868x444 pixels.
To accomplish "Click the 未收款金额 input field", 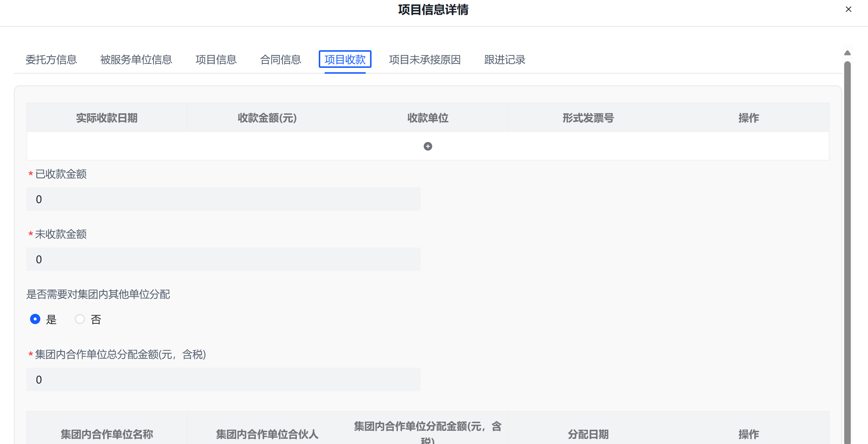I will coord(223,259).
